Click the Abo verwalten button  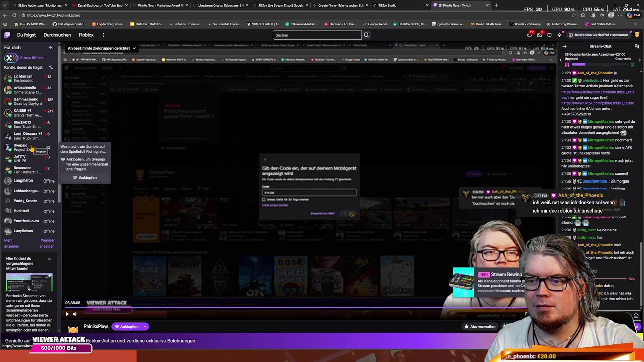click(479, 326)
